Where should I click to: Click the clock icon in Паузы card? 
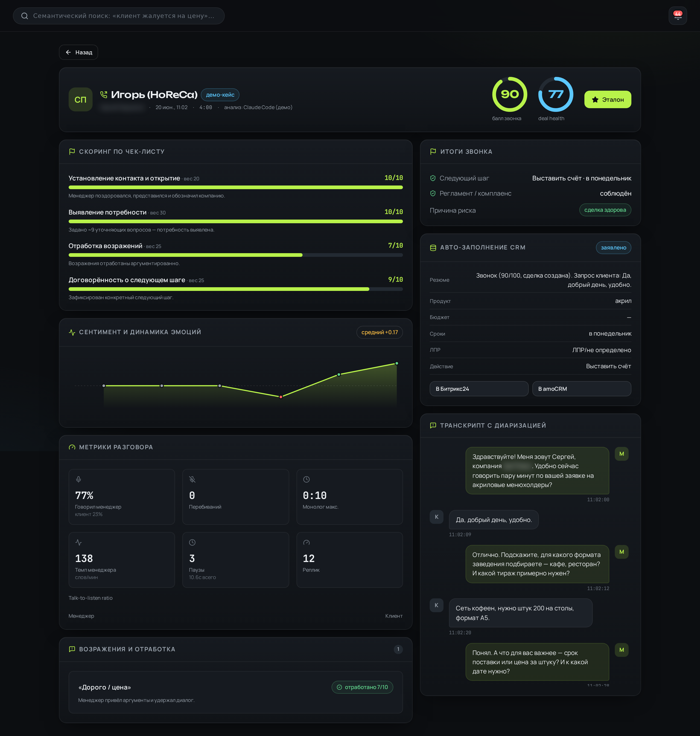[x=192, y=542]
